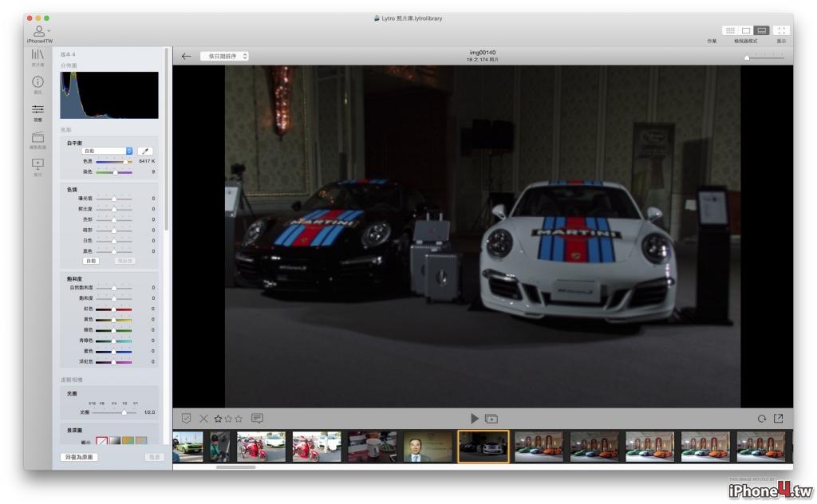Enter full screen display mode
This screenshot has height=504, width=817.
(782, 31)
